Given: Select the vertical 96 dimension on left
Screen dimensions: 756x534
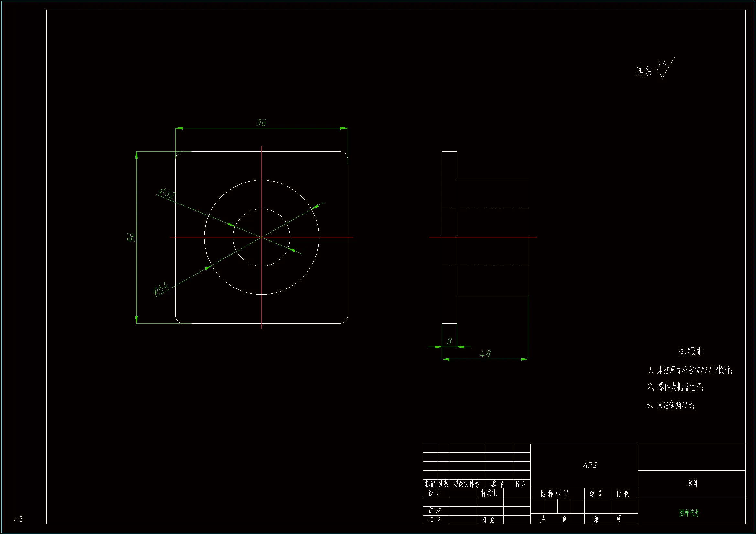Looking at the screenshot, I should (131, 237).
